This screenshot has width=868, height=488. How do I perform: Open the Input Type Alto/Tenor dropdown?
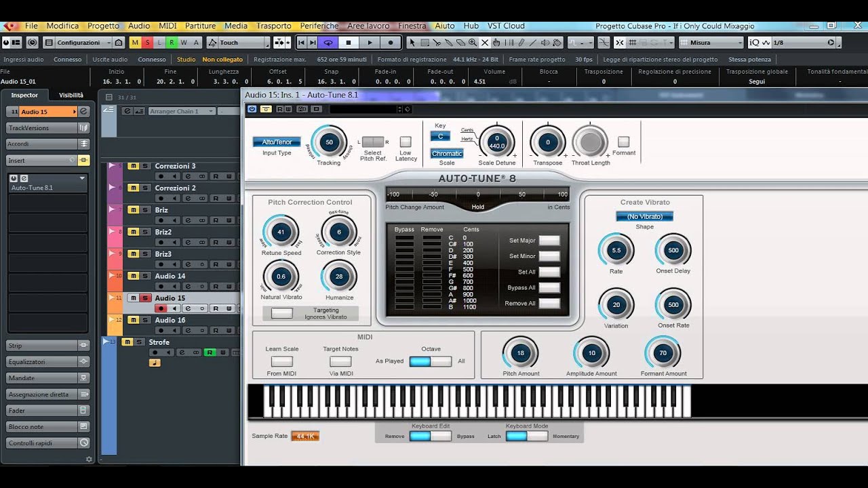click(x=277, y=142)
